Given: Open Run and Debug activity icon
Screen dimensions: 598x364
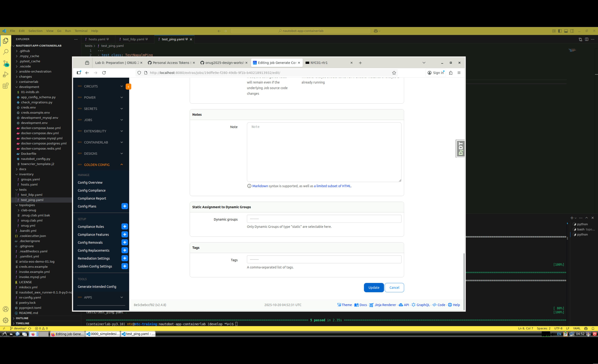Looking at the screenshot, I should tap(6, 75).
